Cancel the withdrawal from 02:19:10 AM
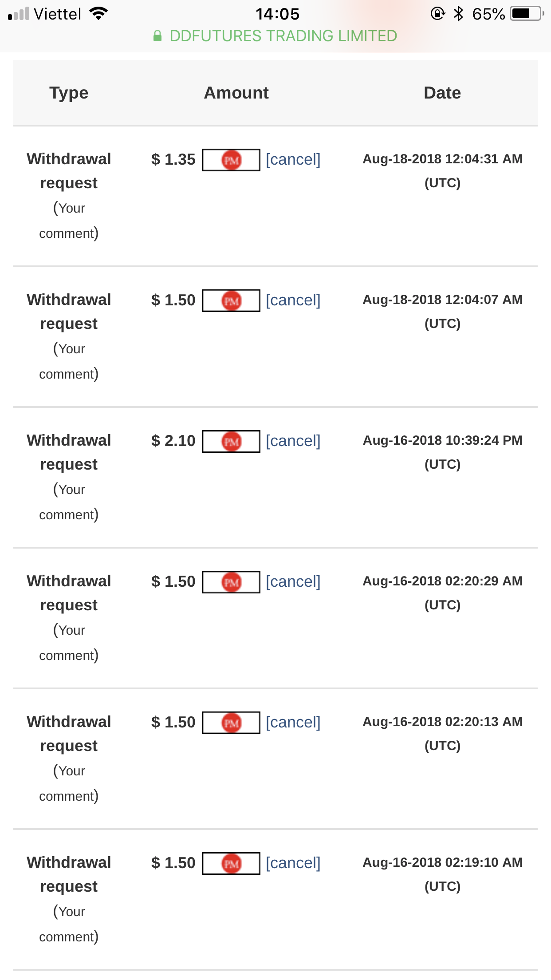Screen dimensions: 551x980 point(293,863)
